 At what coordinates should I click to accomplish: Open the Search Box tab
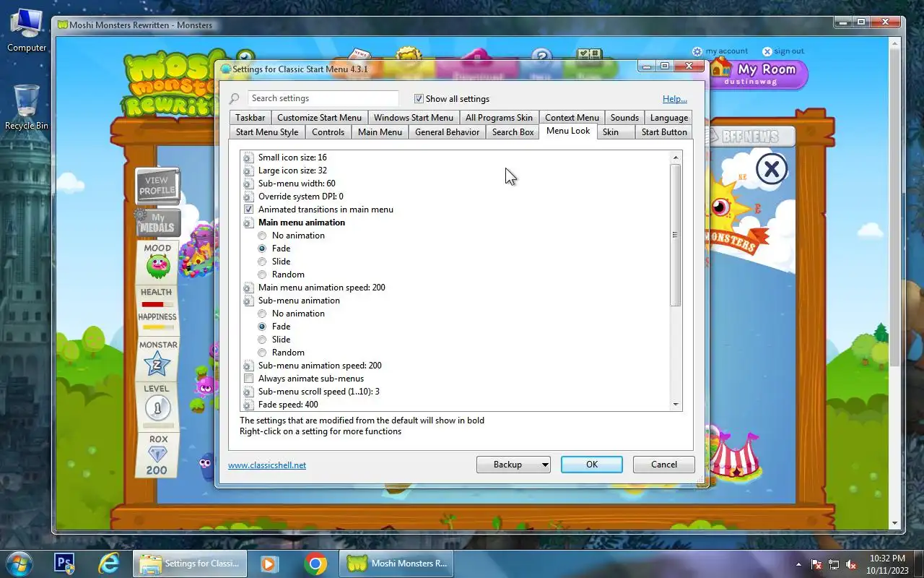click(x=513, y=132)
